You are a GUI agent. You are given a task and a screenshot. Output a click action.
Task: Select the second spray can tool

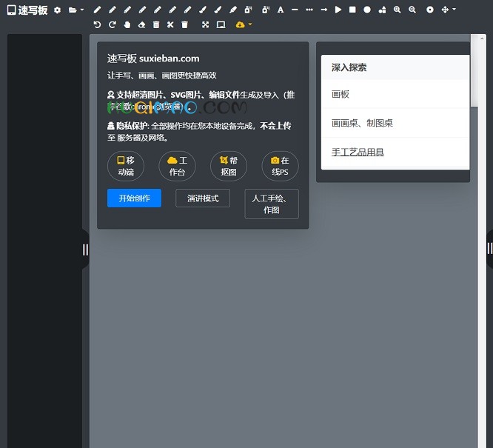pyautogui.click(x=266, y=10)
